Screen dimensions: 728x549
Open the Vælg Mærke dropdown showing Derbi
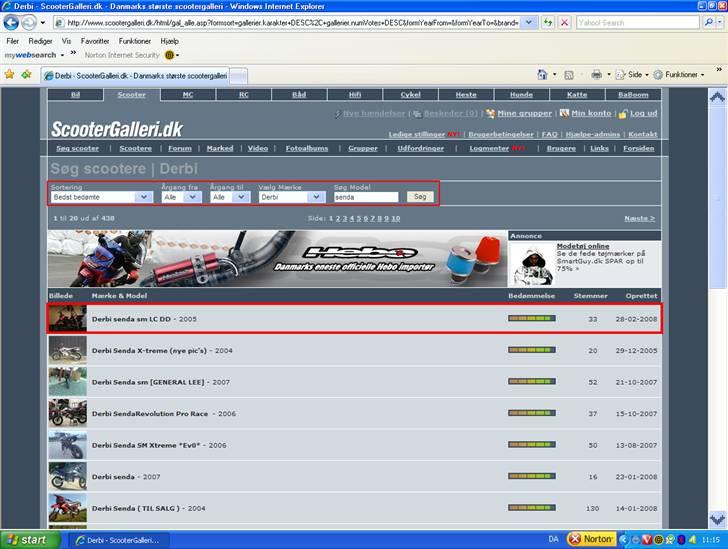290,197
